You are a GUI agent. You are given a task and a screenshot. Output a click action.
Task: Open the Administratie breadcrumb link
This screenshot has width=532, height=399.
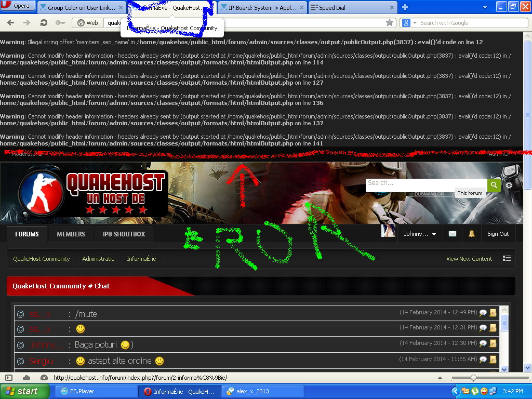click(x=98, y=259)
